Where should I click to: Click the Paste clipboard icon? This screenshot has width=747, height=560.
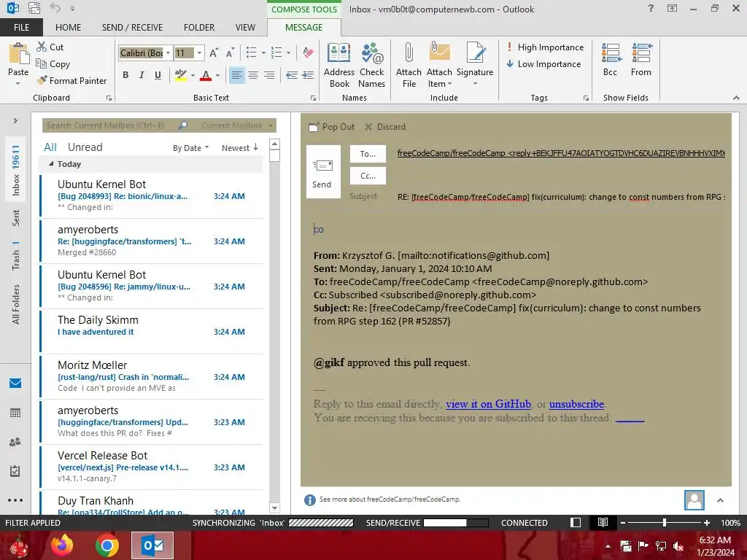[x=18, y=53]
